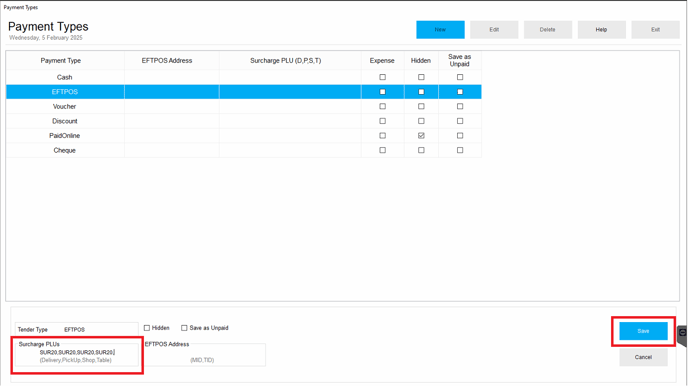The image size is (688, 386).
Task: Toggle Hidden checkbox for Voucher row
Action: point(421,106)
